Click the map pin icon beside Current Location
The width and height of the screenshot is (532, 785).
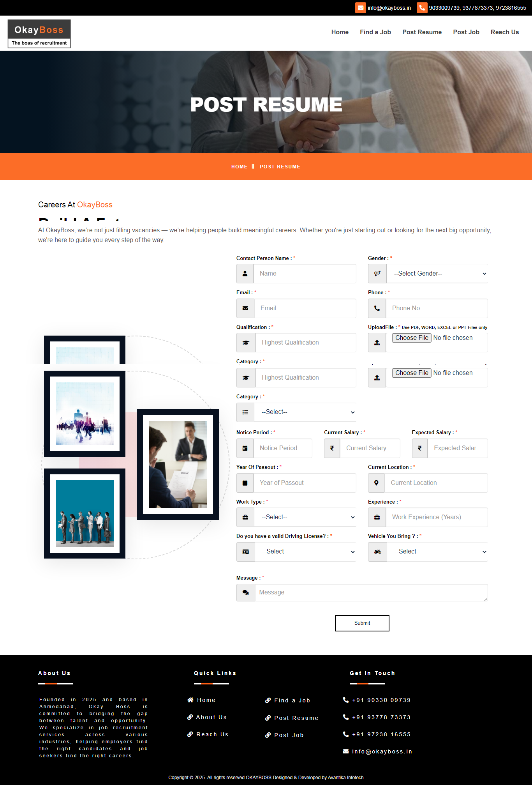pos(376,483)
